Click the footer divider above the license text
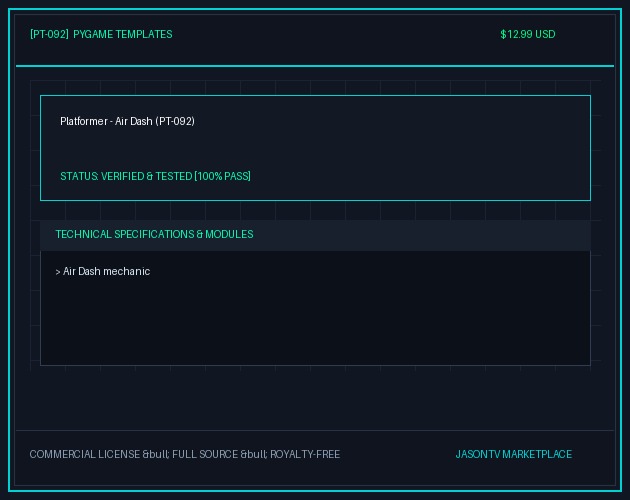 point(315,430)
